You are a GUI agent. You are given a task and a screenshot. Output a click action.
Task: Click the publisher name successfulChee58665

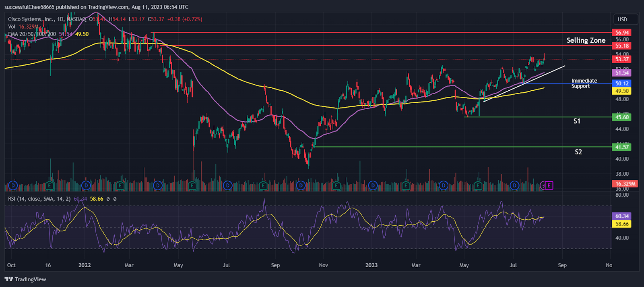(29, 7)
